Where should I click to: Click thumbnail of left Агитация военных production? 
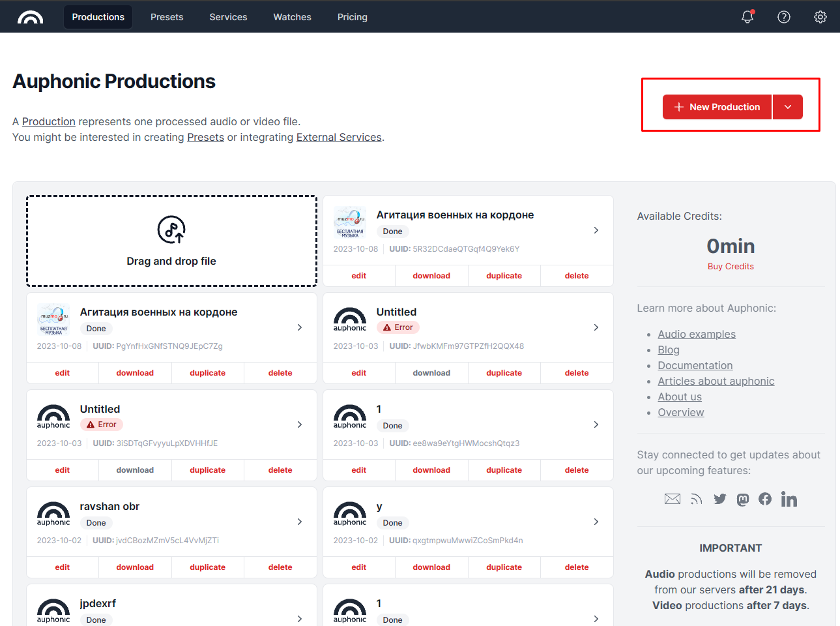point(53,320)
